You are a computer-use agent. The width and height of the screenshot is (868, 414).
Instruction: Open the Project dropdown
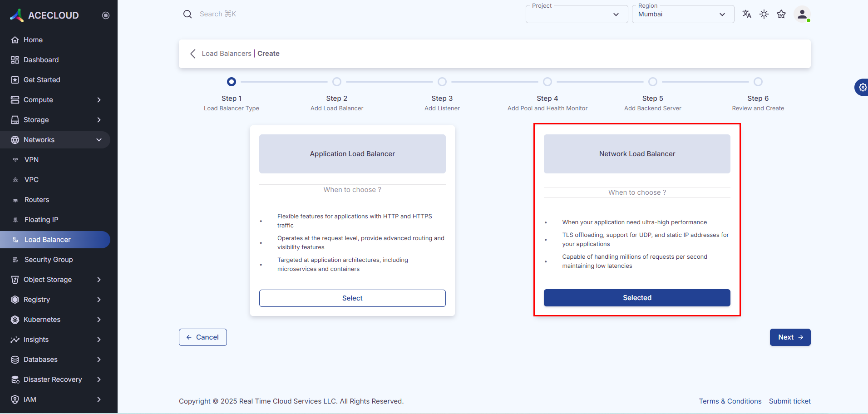tap(577, 15)
